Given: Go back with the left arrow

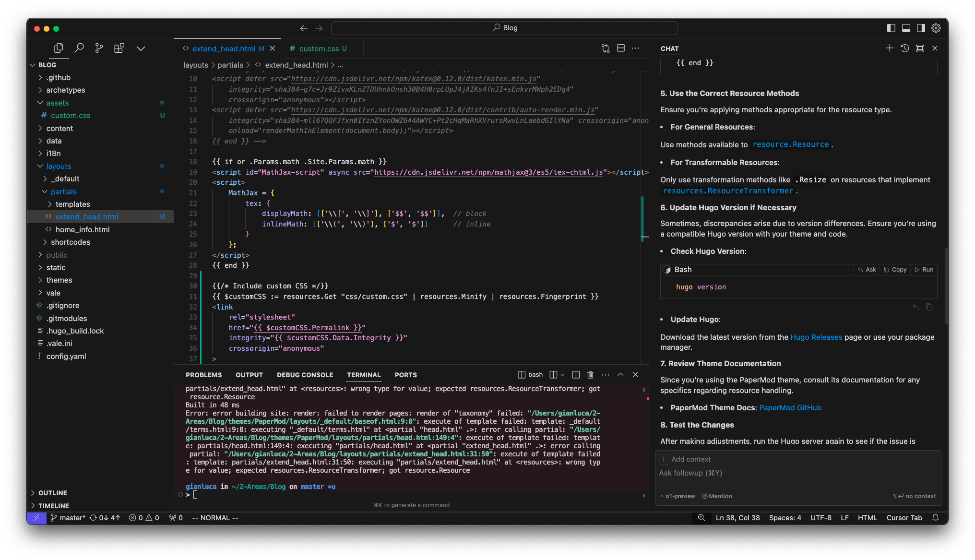Looking at the screenshot, I should [304, 28].
